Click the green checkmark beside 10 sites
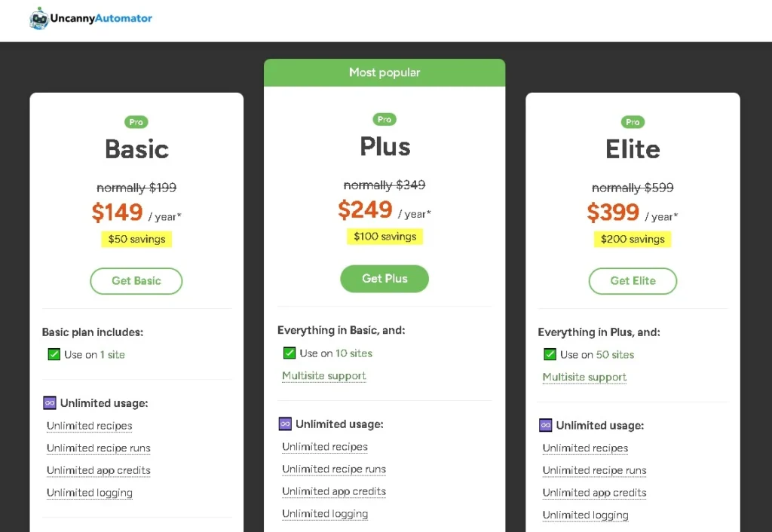The image size is (772, 532). point(289,353)
